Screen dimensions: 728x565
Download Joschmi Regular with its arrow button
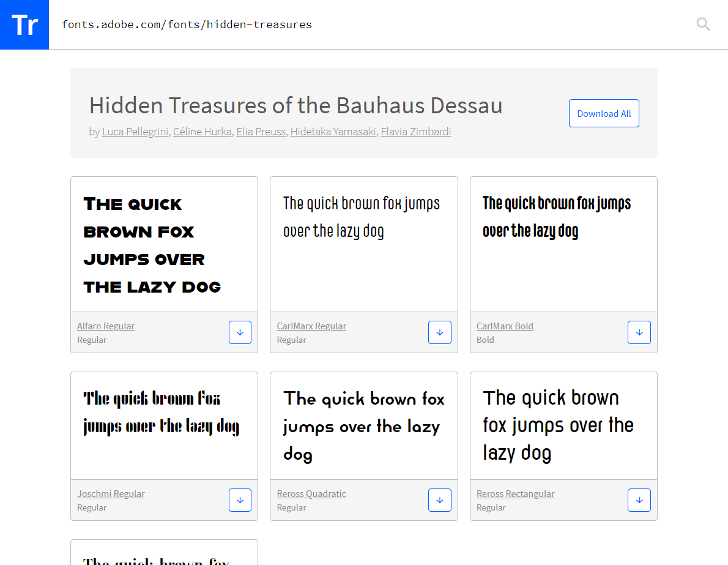point(240,500)
